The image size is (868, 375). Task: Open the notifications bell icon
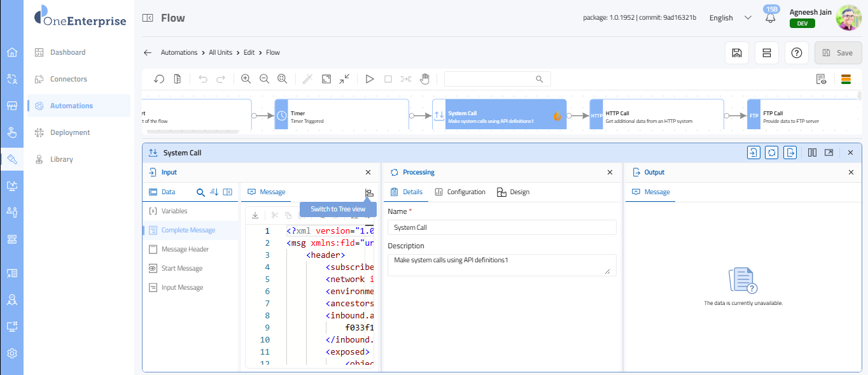pos(771,18)
